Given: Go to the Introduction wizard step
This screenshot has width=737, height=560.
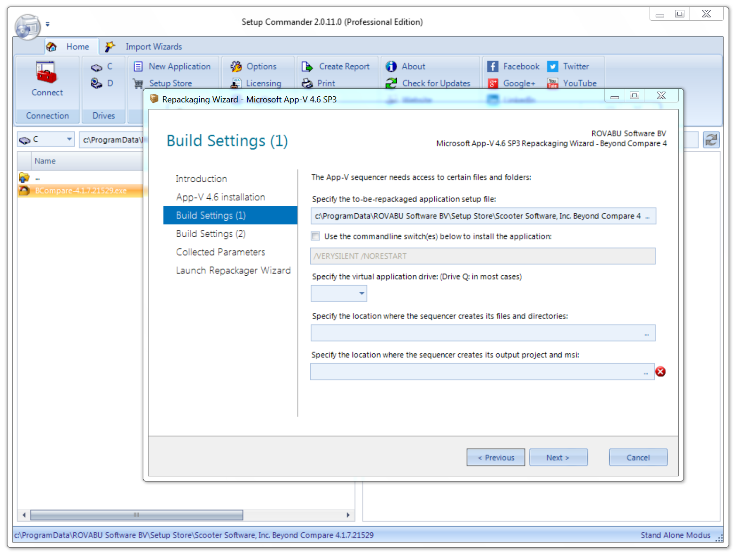Looking at the screenshot, I should 201,179.
